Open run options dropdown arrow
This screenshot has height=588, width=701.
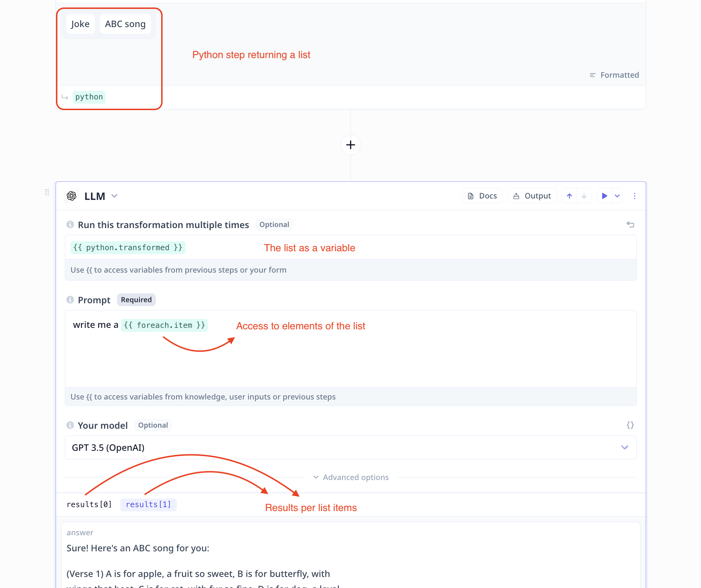point(617,196)
